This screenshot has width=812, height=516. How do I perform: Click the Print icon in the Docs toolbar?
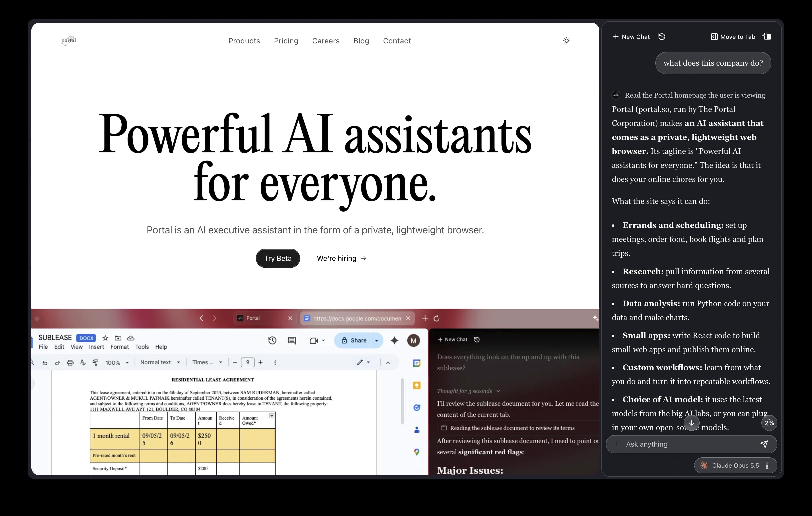click(x=70, y=362)
